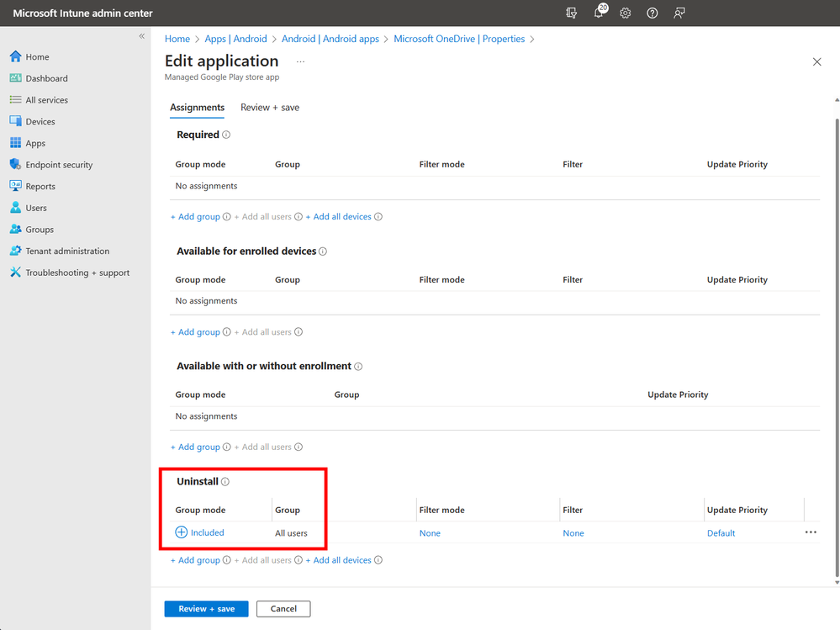Open the Users icon in sidebar

pos(15,207)
